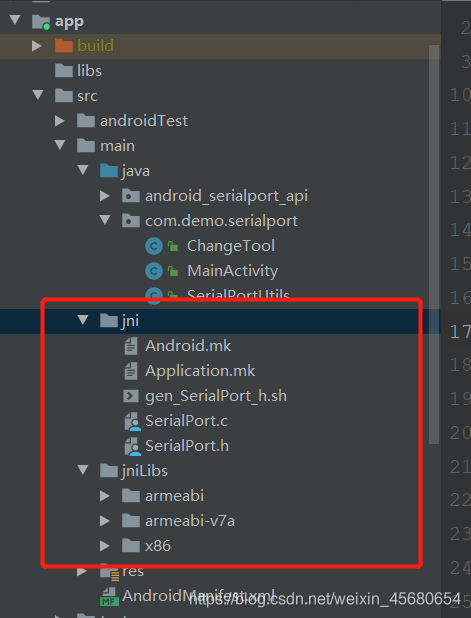Select the build folder row
The image size is (471, 618).
pyautogui.click(x=220, y=46)
